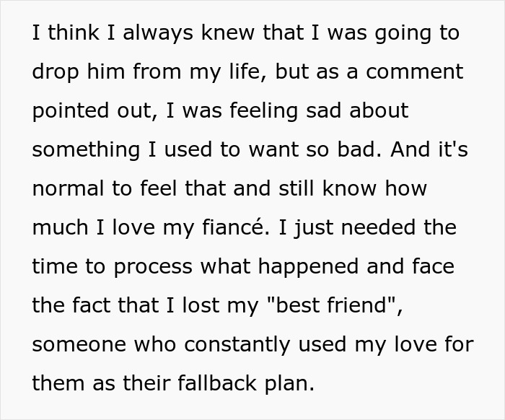
Task: Click the word "constantly"
Action: pos(237,344)
